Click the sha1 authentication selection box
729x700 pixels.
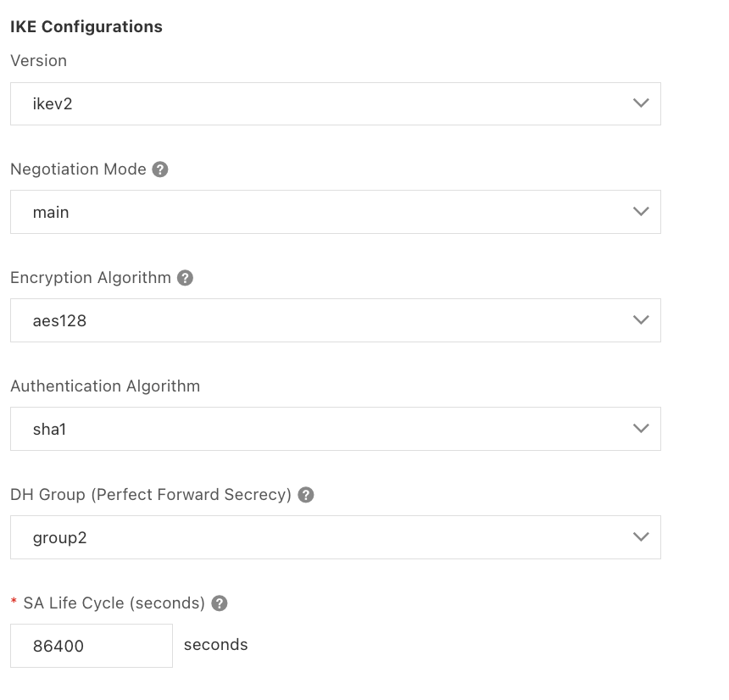coord(322,430)
